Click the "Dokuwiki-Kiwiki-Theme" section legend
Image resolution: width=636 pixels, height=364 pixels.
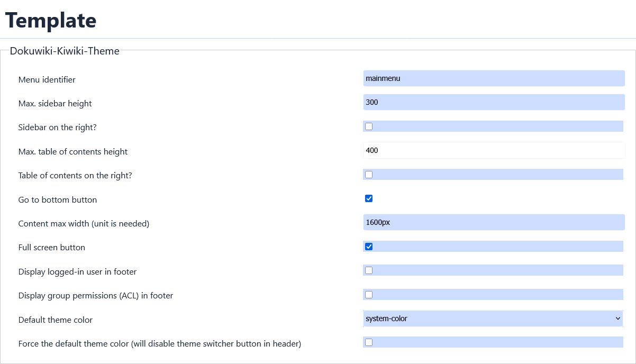[x=65, y=51]
